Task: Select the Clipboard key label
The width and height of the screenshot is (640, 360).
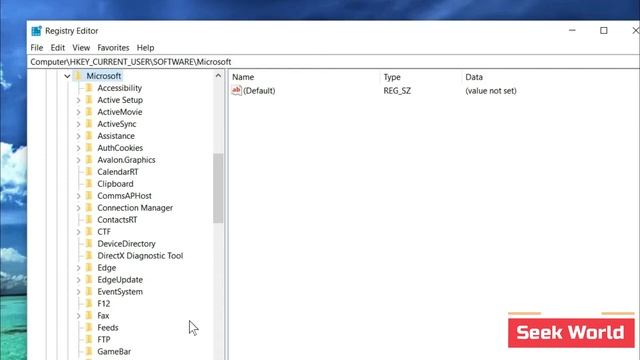Action: [115, 184]
